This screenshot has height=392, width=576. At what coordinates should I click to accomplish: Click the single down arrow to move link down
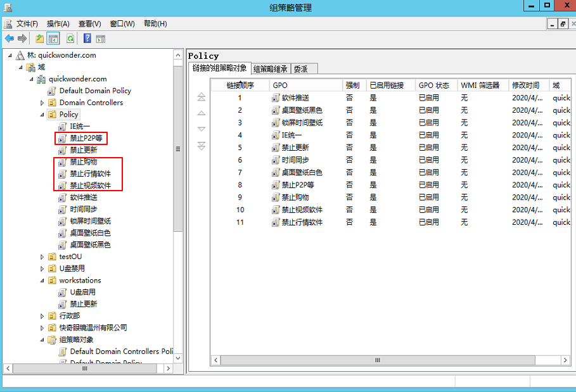(202, 130)
